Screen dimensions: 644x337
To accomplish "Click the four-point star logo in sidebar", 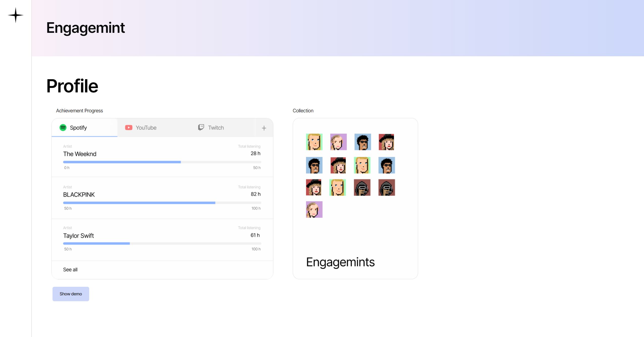I will coord(16,15).
